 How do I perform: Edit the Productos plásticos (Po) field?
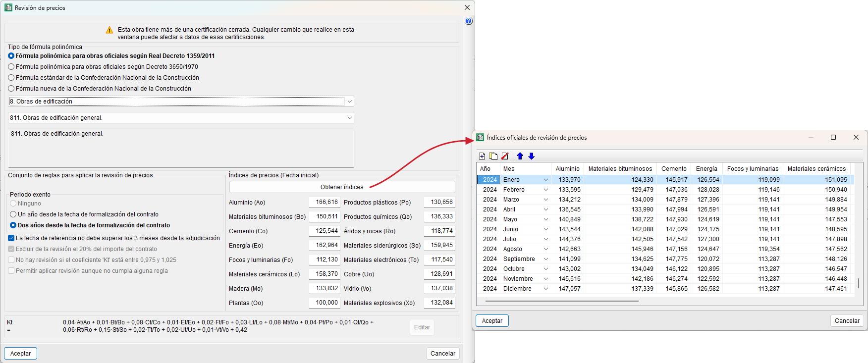click(x=439, y=202)
